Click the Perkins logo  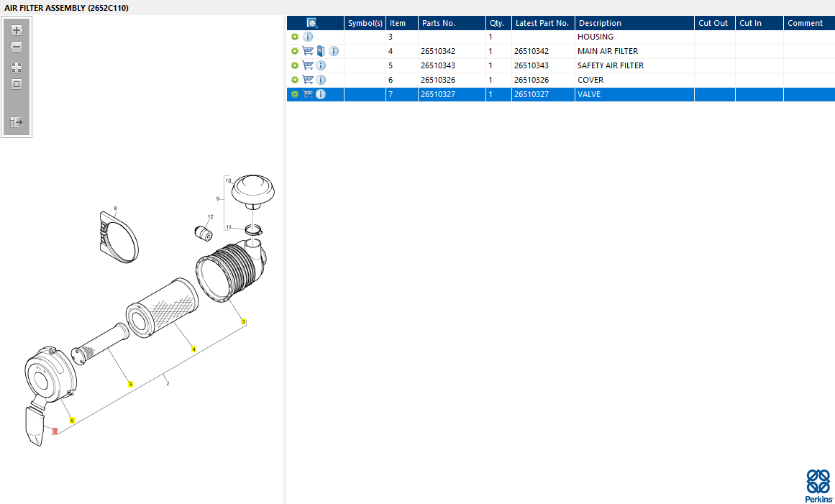(x=818, y=486)
